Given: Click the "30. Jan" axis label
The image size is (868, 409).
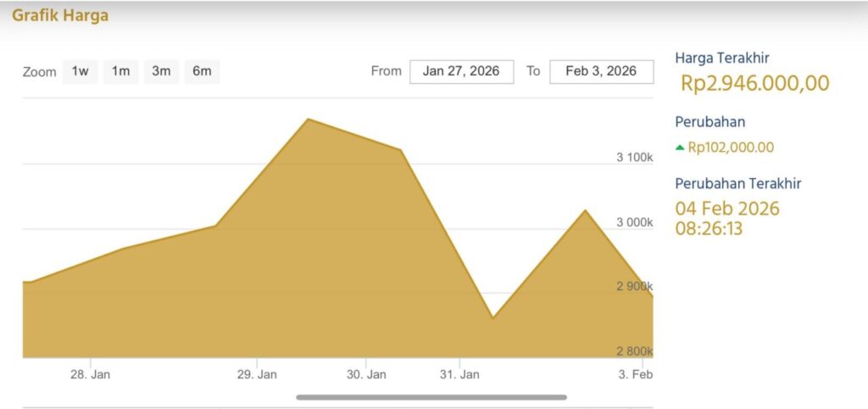Looking at the screenshot, I should pyautogui.click(x=366, y=374).
